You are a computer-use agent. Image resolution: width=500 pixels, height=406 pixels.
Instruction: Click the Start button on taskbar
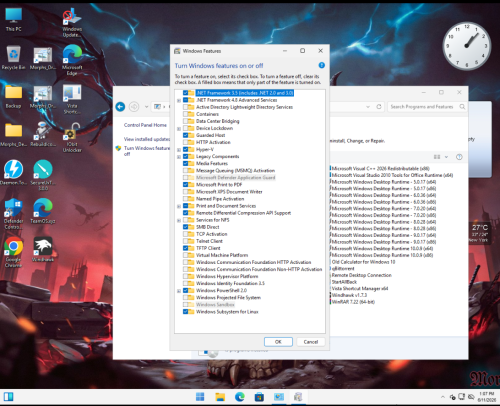click(x=200, y=397)
